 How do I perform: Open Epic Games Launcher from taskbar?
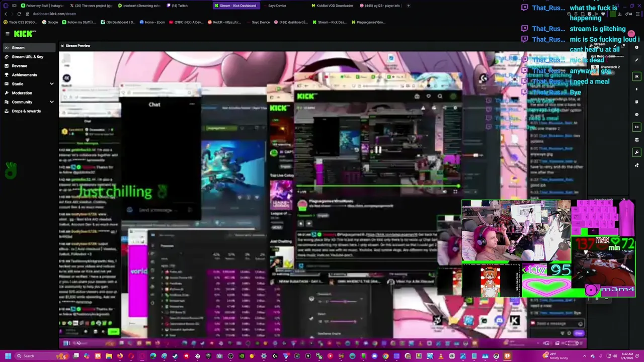[208, 356]
